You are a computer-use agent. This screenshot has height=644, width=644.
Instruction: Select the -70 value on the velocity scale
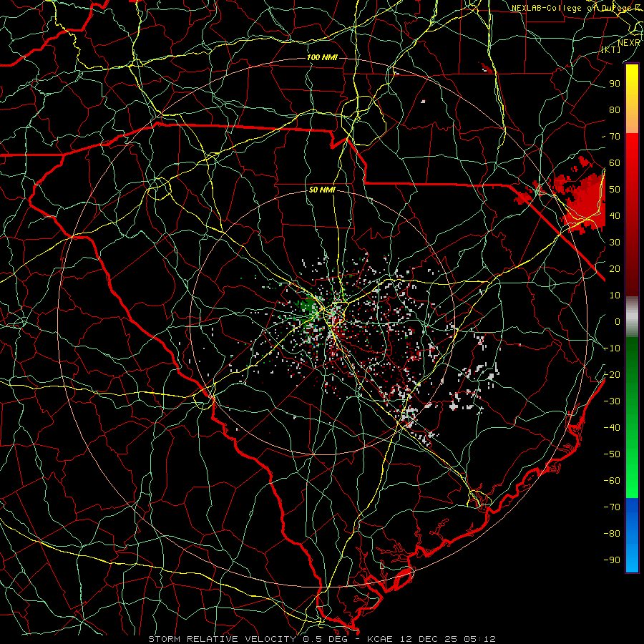(x=612, y=507)
